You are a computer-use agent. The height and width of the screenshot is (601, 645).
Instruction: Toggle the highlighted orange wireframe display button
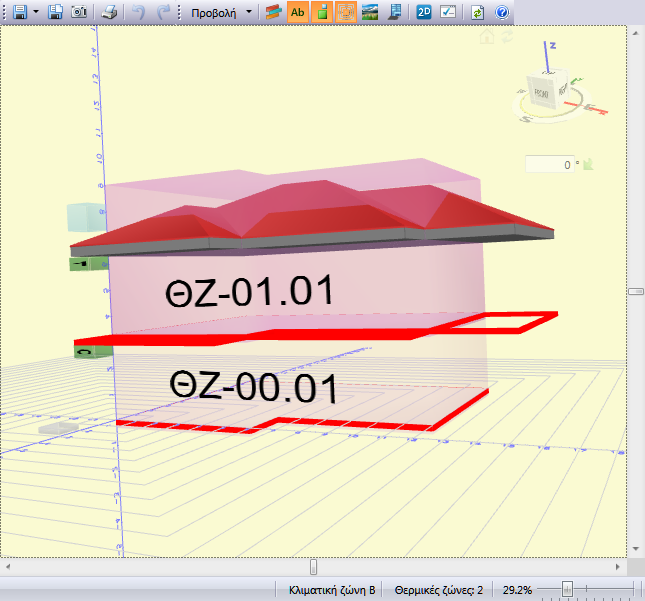[345, 13]
